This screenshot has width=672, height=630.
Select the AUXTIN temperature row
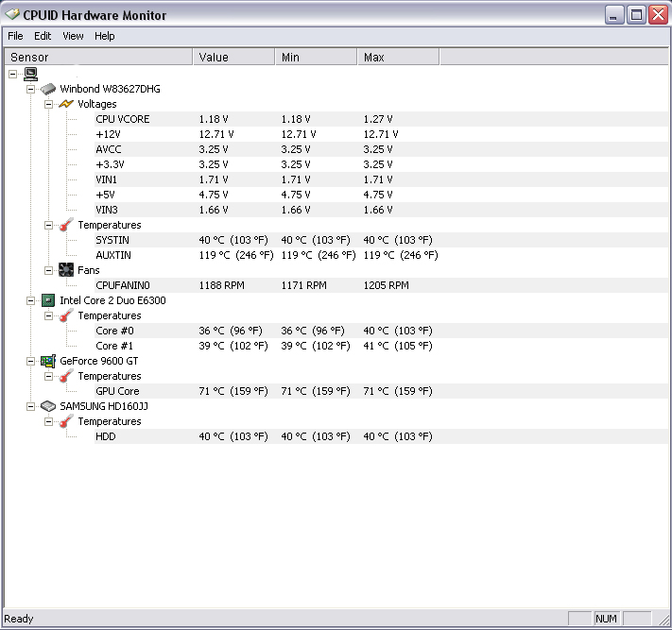[382, 255]
